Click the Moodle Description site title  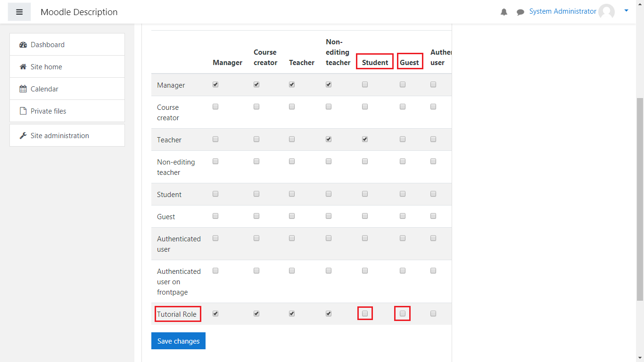point(79,12)
